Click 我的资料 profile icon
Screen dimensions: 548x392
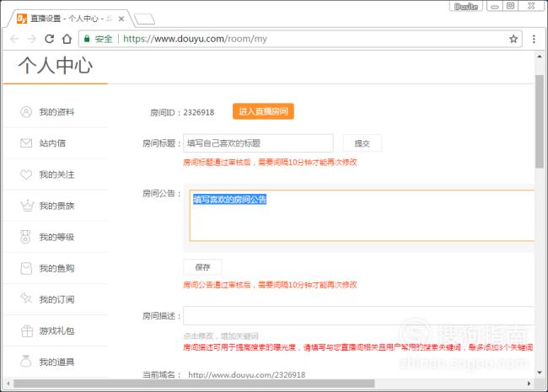click(26, 112)
